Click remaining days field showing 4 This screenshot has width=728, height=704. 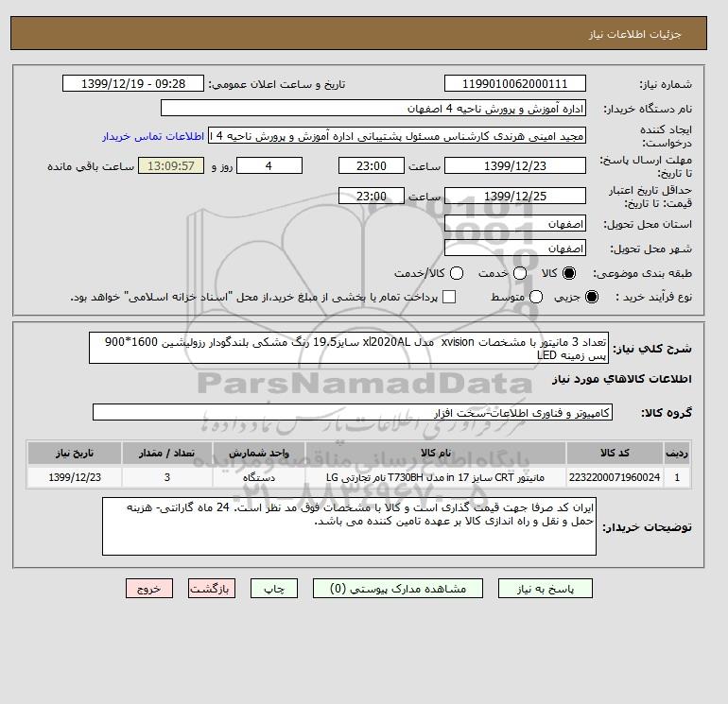point(269,165)
